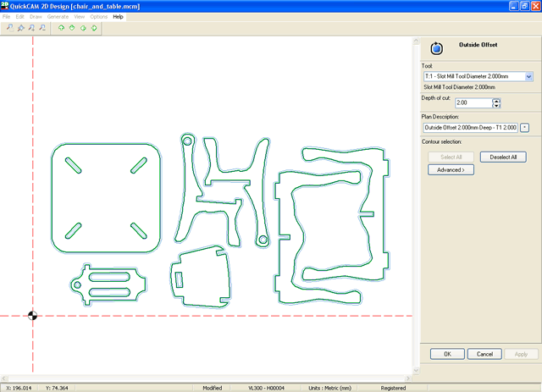Click 'VL300 - H00004' status bar text
This screenshot has height=392, width=542.
(x=266, y=388)
